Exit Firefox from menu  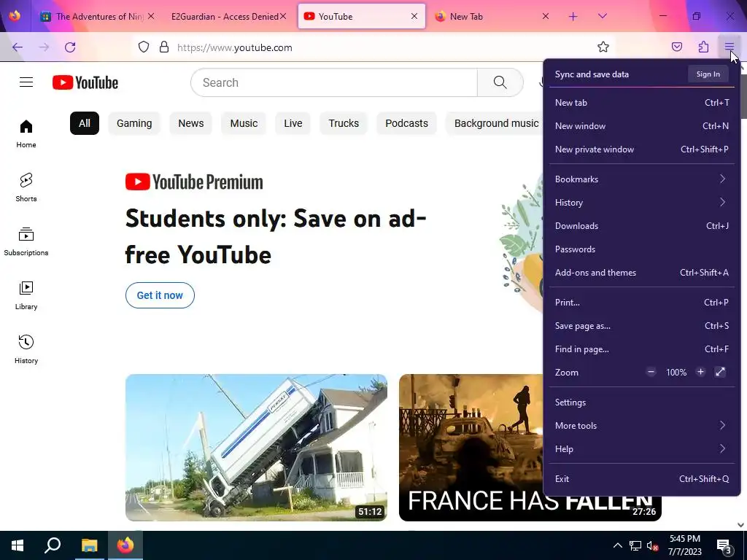coord(641,479)
